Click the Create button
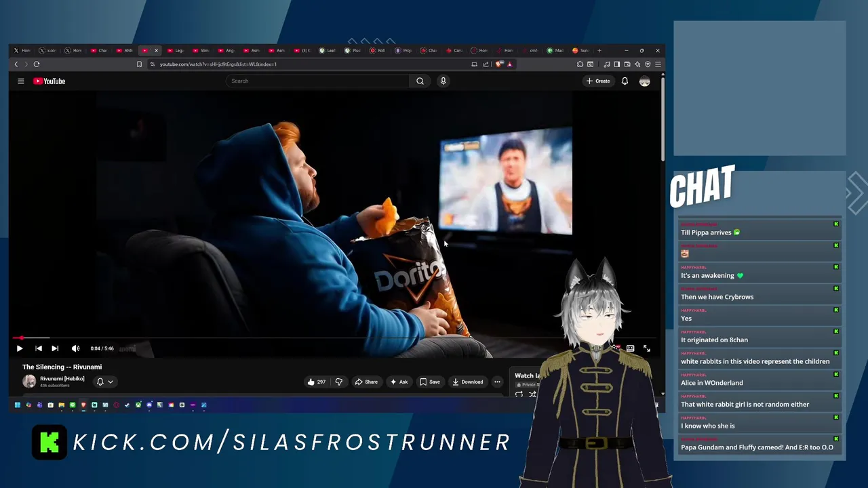The image size is (868, 488). (x=598, y=81)
